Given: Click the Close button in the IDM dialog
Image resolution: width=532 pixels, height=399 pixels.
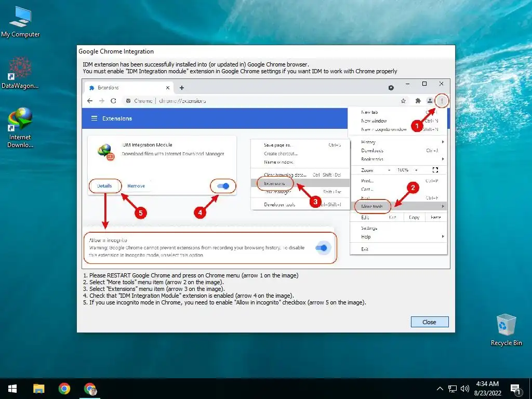Looking at the screenshot, I should 430,322.
